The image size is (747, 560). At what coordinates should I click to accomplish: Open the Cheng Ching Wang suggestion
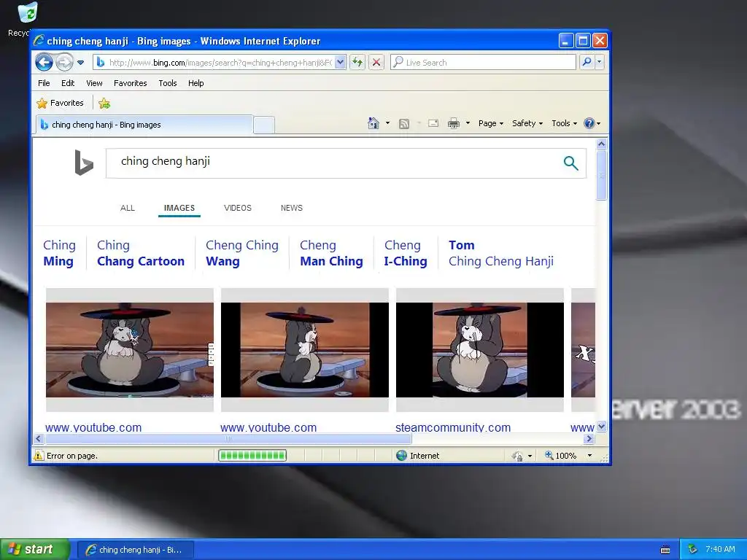(x=242, y=253)
